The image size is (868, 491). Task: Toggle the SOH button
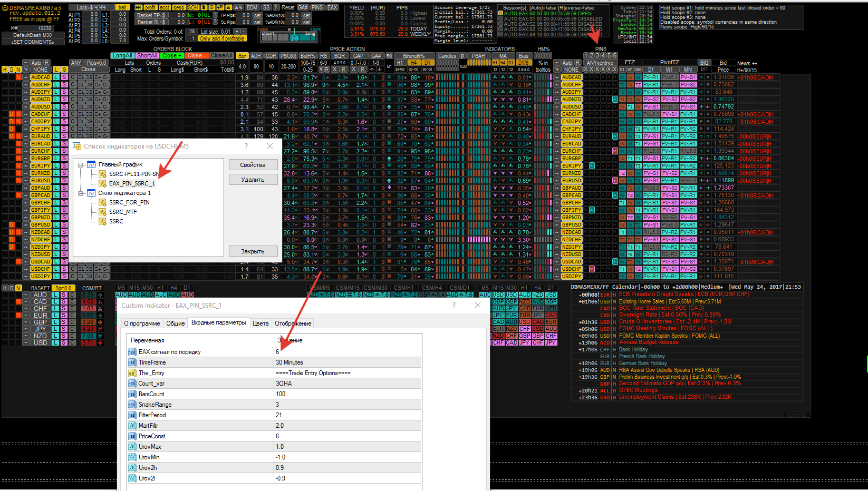click(193, 7)
